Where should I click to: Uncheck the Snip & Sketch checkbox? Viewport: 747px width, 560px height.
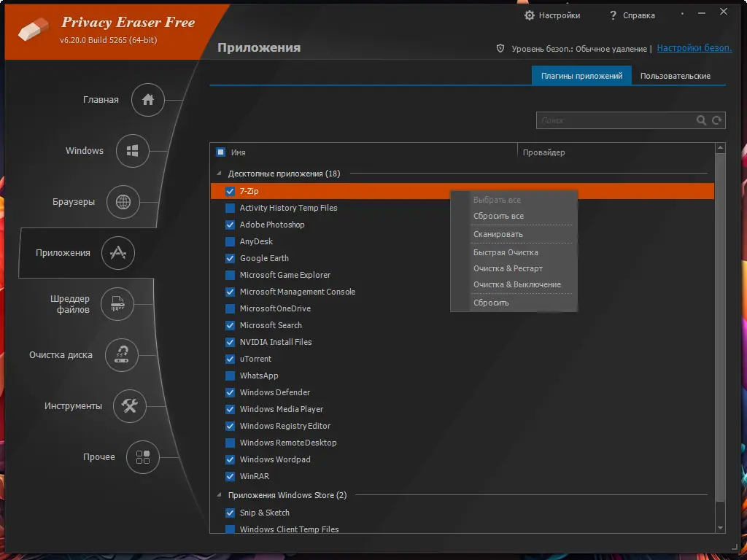pyautogui.click(x=230, y=513)
